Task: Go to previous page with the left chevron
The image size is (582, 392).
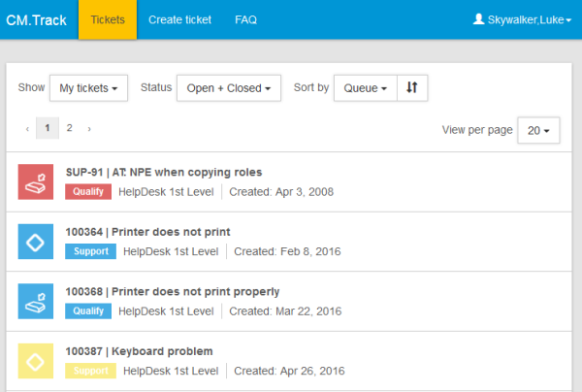Action: [27, 128]
